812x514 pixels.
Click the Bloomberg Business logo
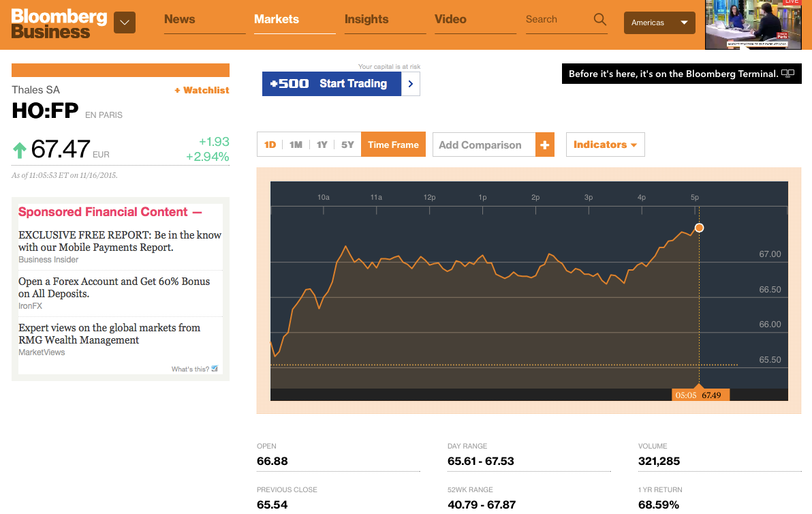click(59, 23)
